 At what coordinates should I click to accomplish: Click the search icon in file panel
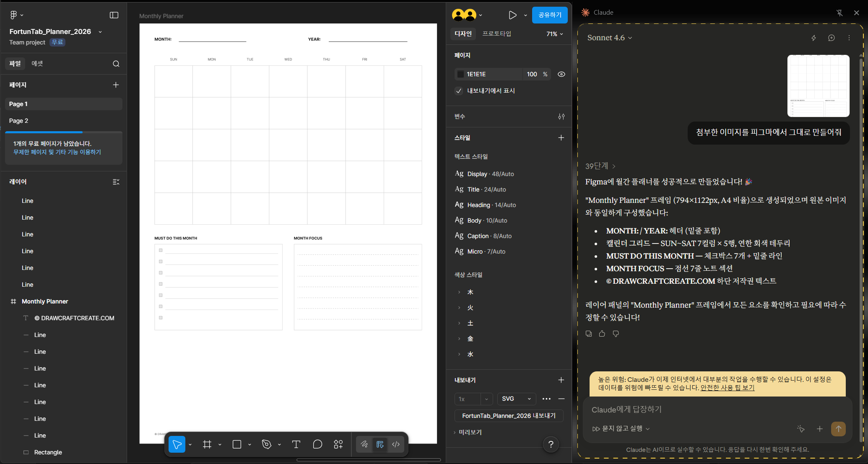point(116,64)
